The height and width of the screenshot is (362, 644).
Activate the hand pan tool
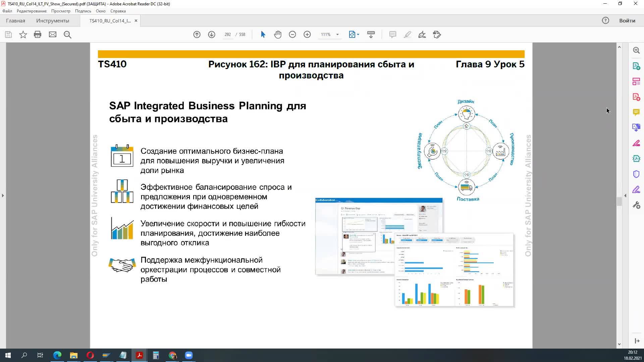click(278, 35)
